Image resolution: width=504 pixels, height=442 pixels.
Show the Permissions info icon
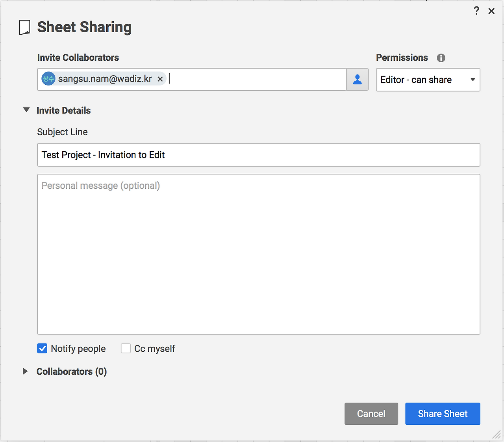coord(441,58)
